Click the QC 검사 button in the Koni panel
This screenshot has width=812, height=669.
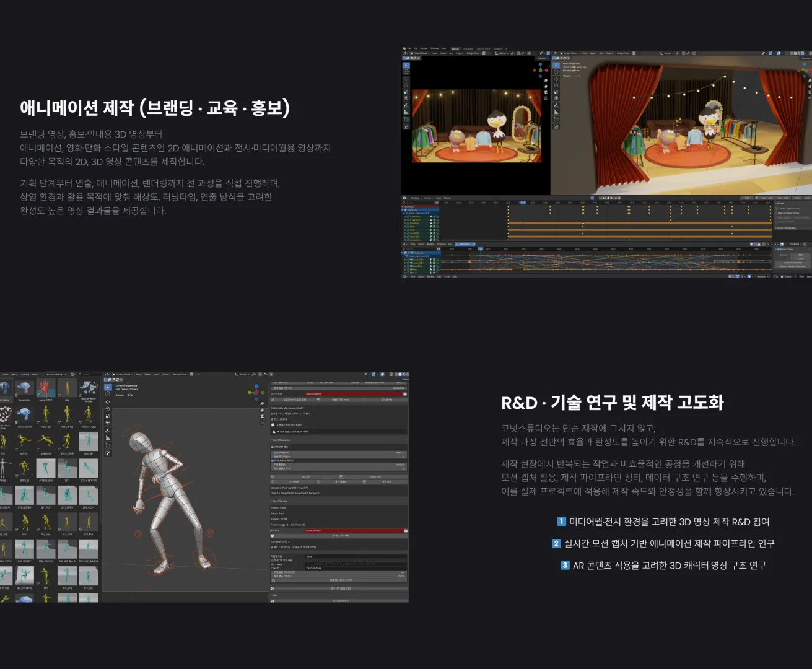pos(304,477)
